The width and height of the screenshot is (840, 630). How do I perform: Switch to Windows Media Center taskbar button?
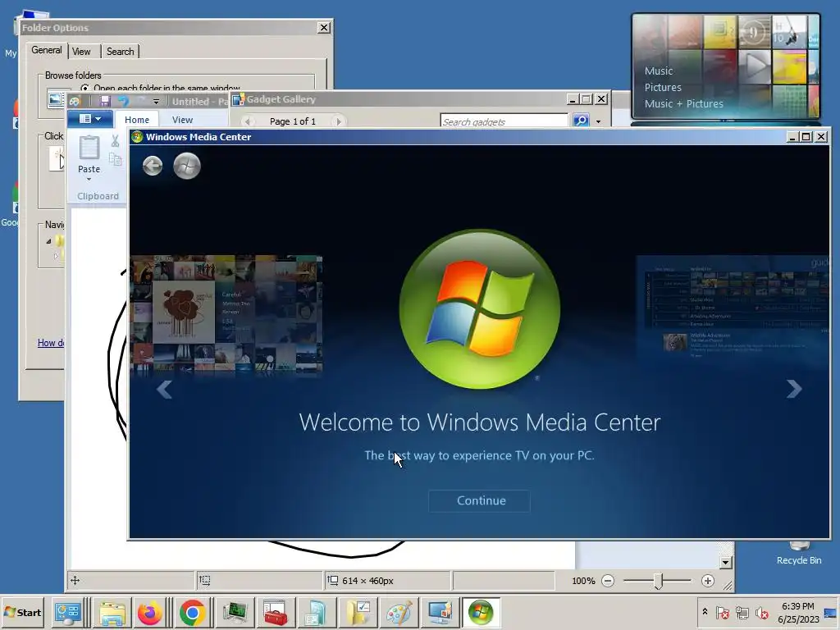[481, 613]
